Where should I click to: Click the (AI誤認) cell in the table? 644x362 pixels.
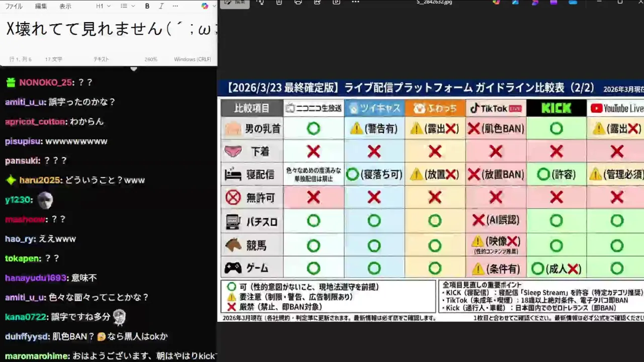point(496,221)
